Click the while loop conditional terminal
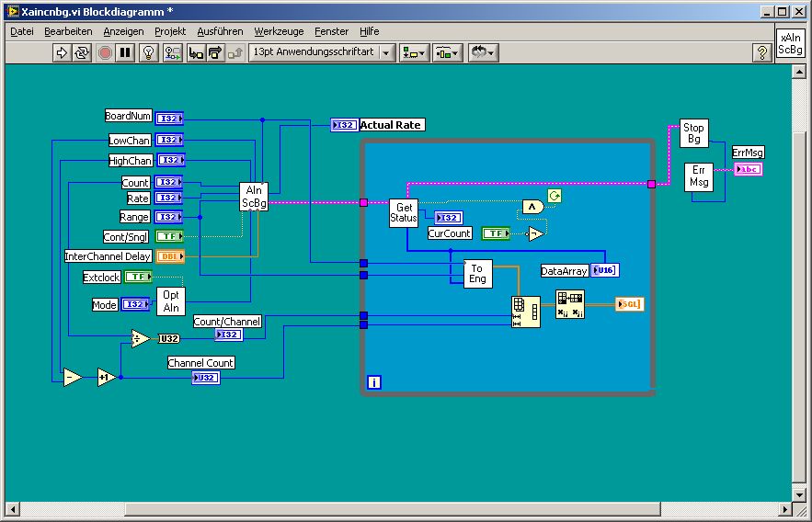The image size is (812, 522). pyautogui.click(x=555, y=196)
